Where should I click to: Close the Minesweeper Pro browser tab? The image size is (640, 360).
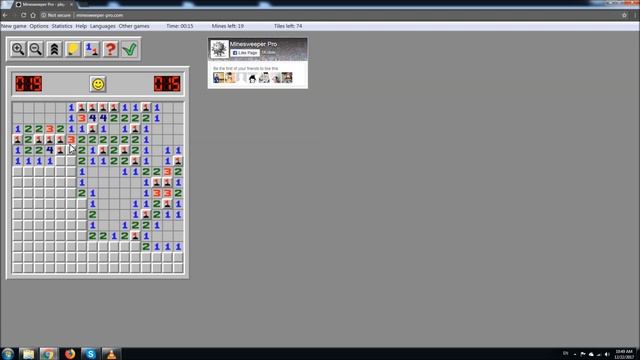pyautogui.click(x=71, y=4)
